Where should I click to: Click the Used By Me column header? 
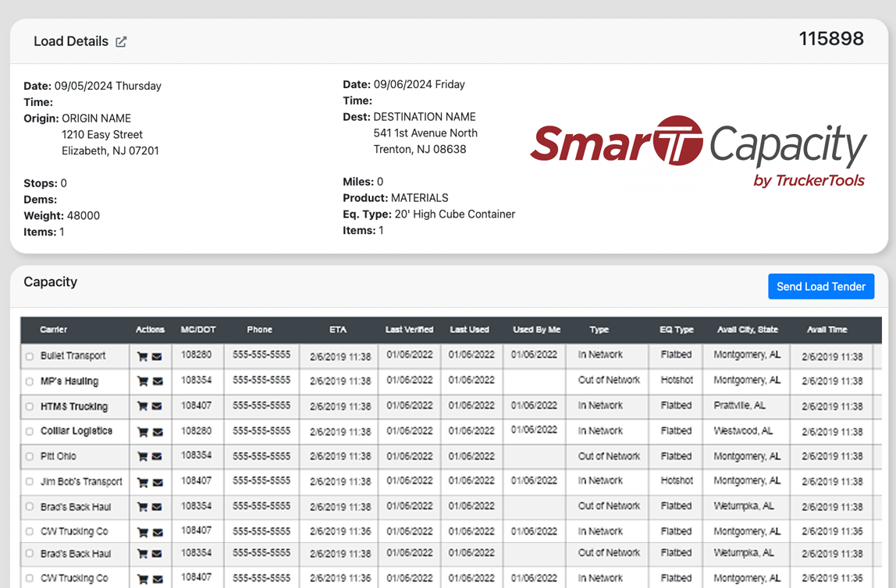click(x=536, y=329)
